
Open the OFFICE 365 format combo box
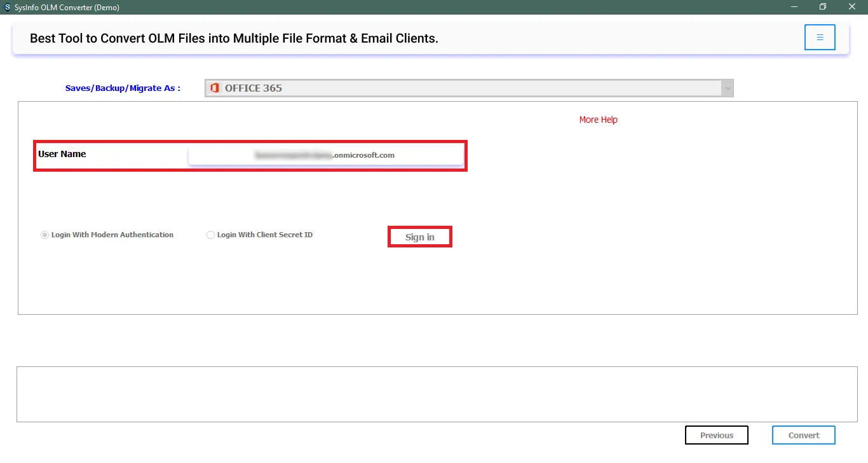[464, 88]
